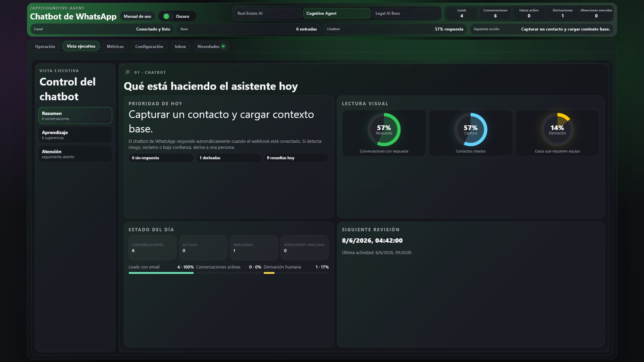Screen dimensions: 644x362
Task: Click the Leads counter card
Action: coord(462,13)
